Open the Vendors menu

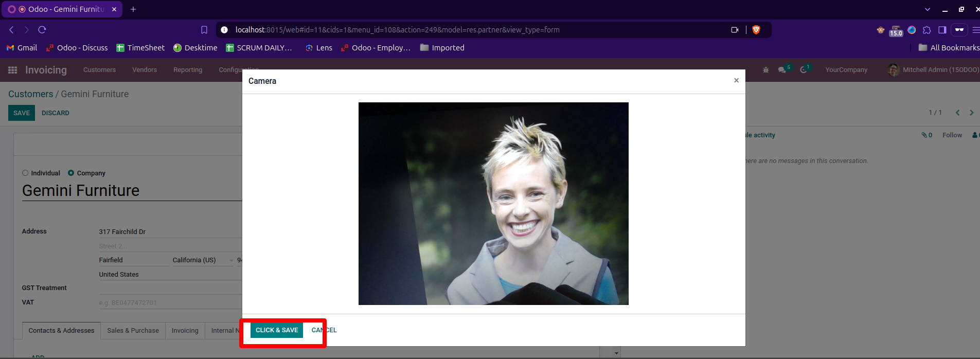click(145, 70)
